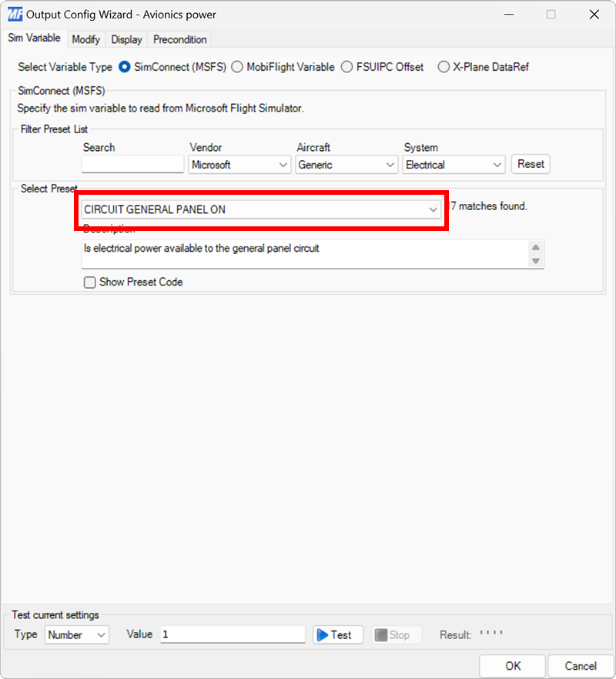Choose the MobiFlight Variable option
616x679 pixels.
(237, 67)
